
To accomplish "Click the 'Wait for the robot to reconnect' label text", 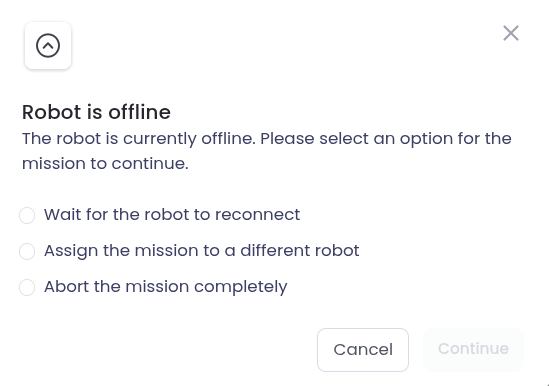I will pos(172,214).
